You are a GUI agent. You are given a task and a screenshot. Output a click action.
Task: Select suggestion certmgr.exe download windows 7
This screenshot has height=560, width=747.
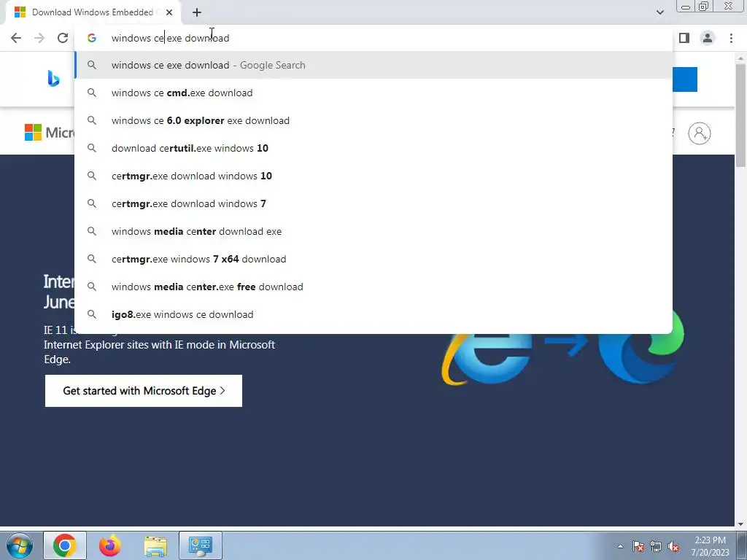pyautogui.click(x=373, y=203)
